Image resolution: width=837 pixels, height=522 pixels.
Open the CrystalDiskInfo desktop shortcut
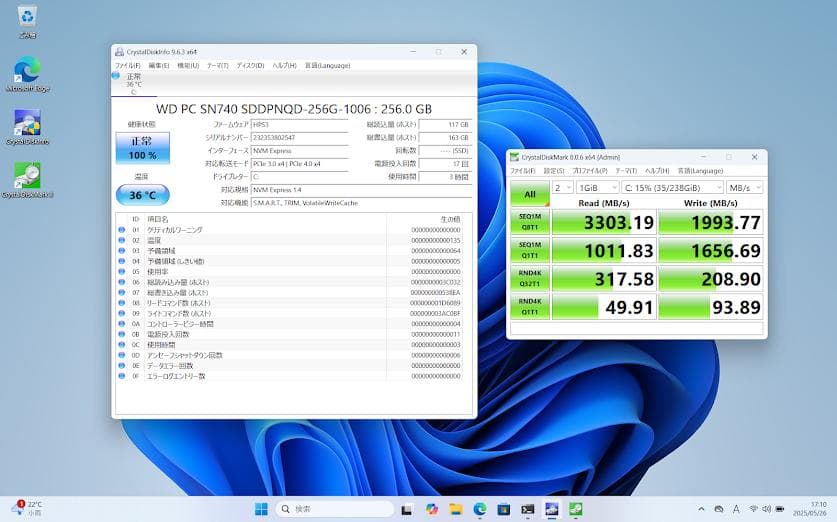pyautogui.click(x=27, y=127)
